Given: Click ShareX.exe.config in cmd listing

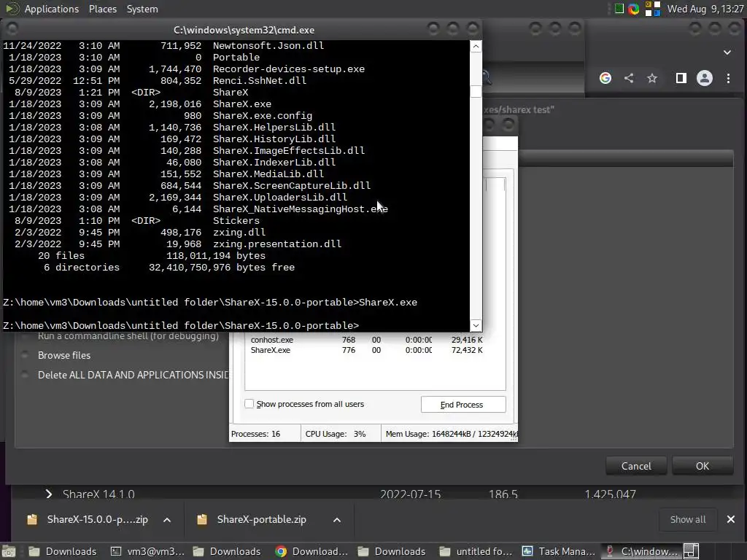Looking at the screenshot, I should (263, 116).
